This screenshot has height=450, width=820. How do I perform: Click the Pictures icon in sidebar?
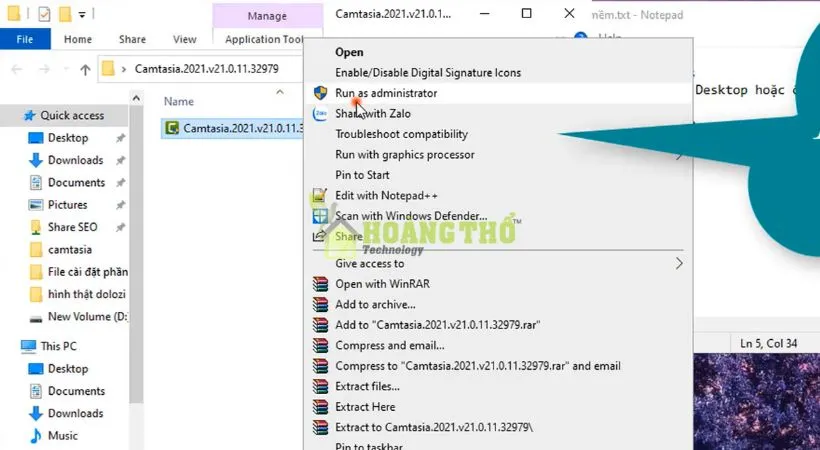[36, 205]
